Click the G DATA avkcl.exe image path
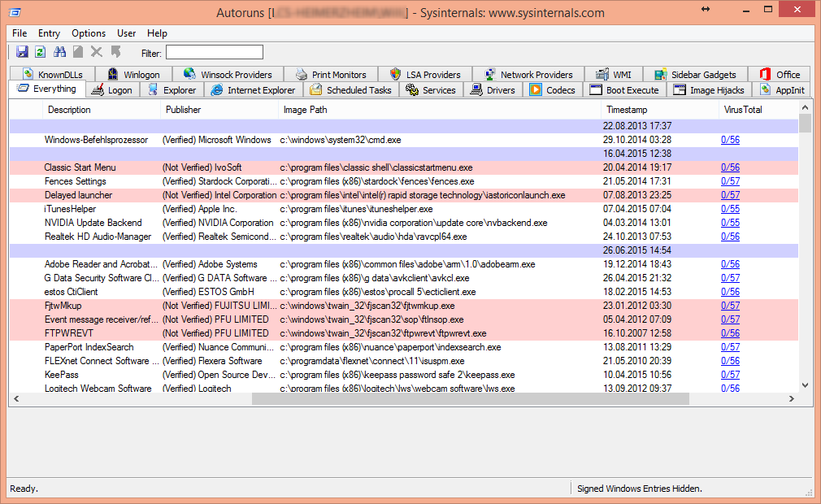This screenshot has width=821, height=504. click(x=375, y=278)
